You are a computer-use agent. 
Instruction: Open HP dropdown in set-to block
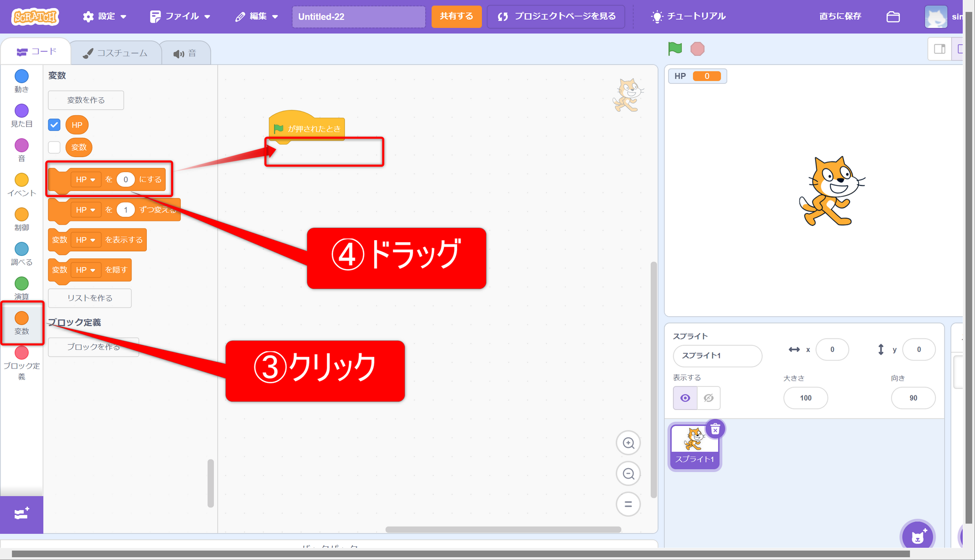86,180
